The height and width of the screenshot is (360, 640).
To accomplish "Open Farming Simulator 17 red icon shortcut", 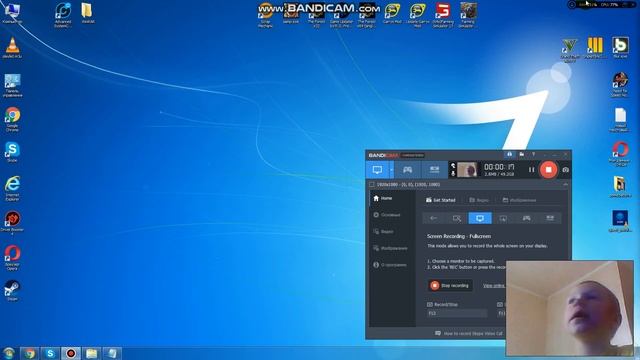I will point(443,15).
